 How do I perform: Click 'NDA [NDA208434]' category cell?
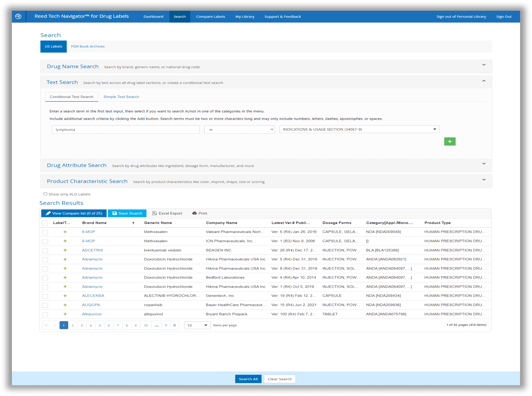pos(383,296)
